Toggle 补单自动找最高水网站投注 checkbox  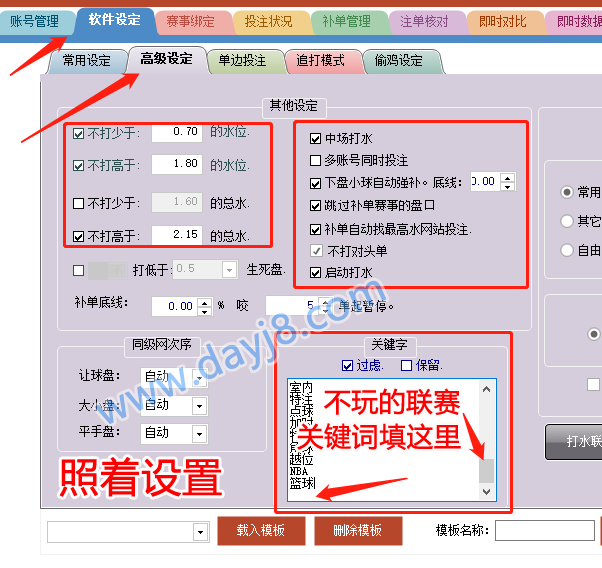[315, 230]
